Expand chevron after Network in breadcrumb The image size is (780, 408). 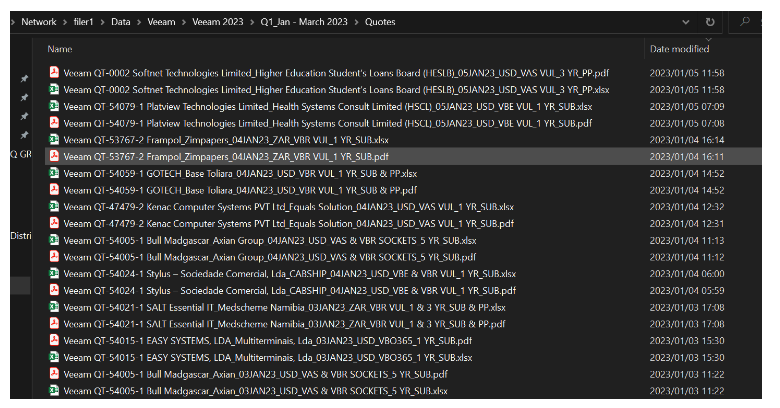65,22
